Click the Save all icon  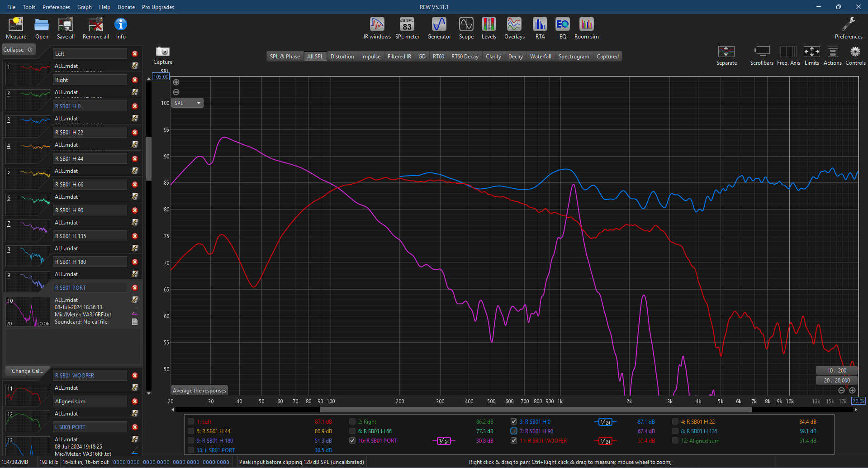pos(66,28)
